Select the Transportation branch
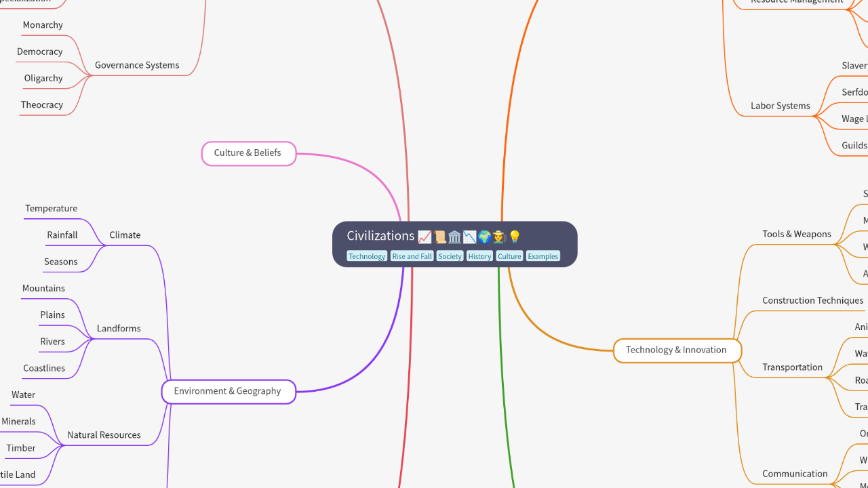The height and width of the screenshot is (488, 868). click(x=793, y=367)
